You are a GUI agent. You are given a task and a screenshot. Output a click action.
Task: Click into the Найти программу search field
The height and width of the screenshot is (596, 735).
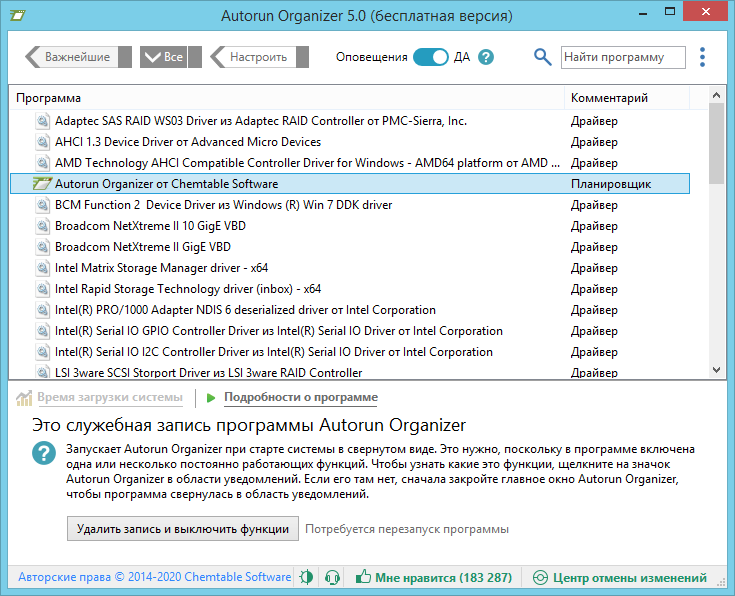[x=623, y=57]
